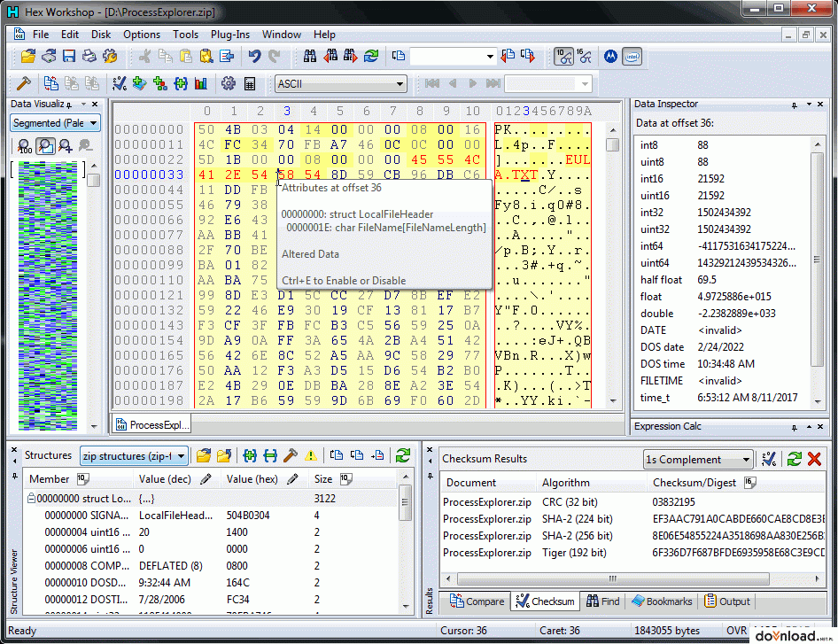The image size is (838, 644).
Task: Refresh checksum results green arrows icon
Action: point(794,459)
